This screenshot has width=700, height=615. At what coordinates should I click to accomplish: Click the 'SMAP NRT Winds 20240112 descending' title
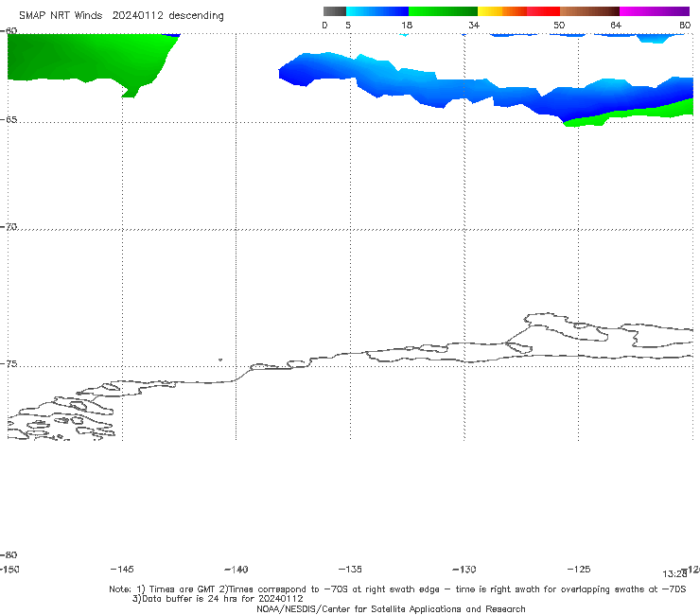[x=121, y=16]
